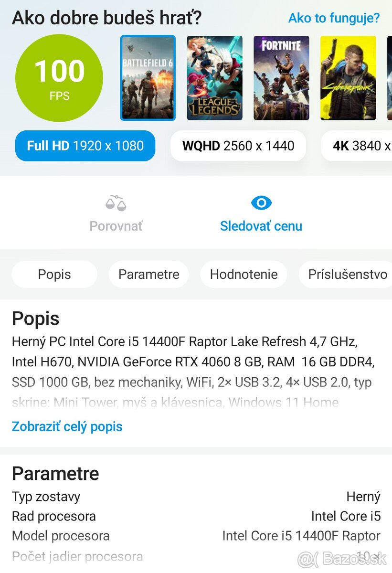Open the Ako to funguje? link
392x573 pixels.
tap(334, 18)
